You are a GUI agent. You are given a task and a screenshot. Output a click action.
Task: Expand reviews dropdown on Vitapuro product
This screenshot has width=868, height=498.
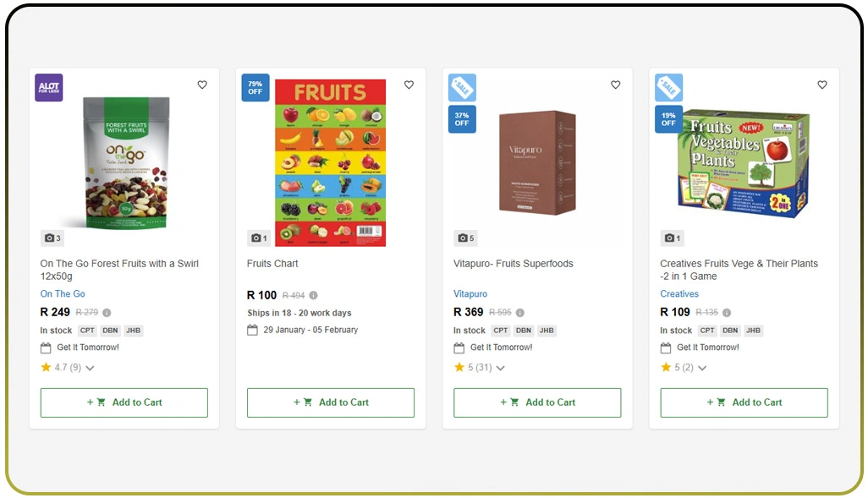pos(499,367)
